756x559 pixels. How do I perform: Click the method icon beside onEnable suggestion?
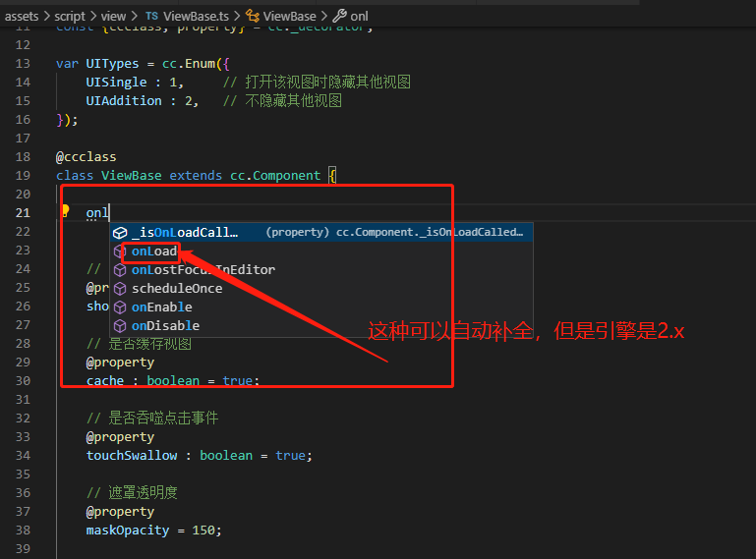pos(120,307)
